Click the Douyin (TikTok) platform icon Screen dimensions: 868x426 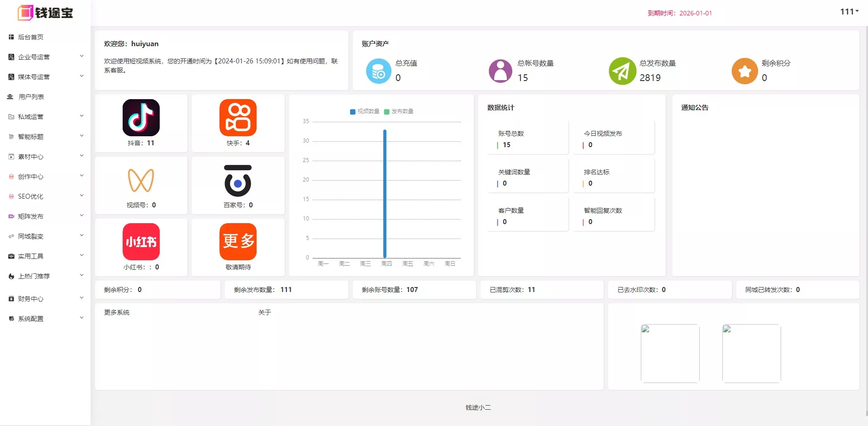[x=141, y=118]
